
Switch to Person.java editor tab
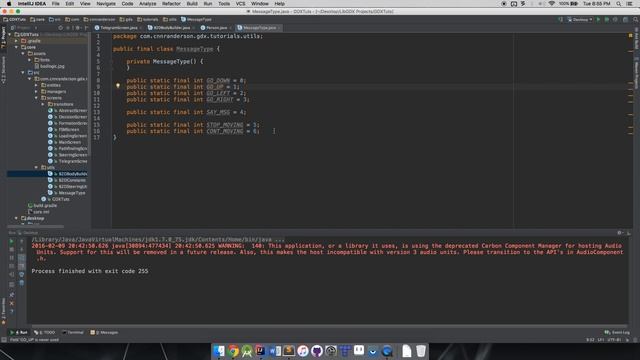216,28
